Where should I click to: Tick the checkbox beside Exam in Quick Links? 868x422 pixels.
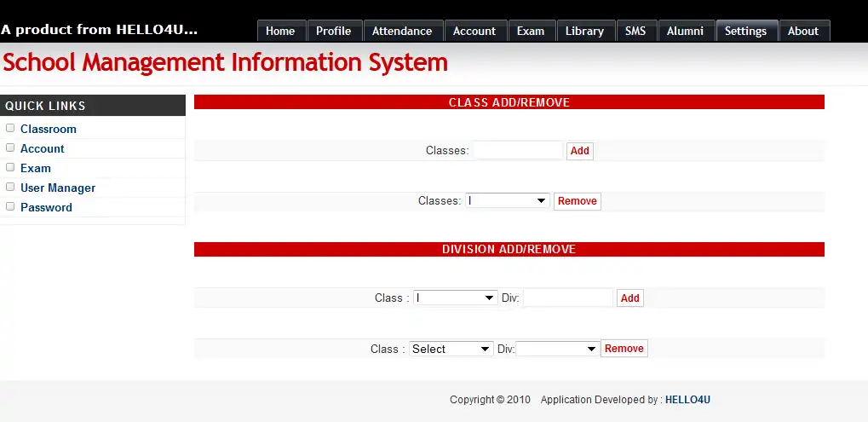pyautogui.click(x=10, y=167)
